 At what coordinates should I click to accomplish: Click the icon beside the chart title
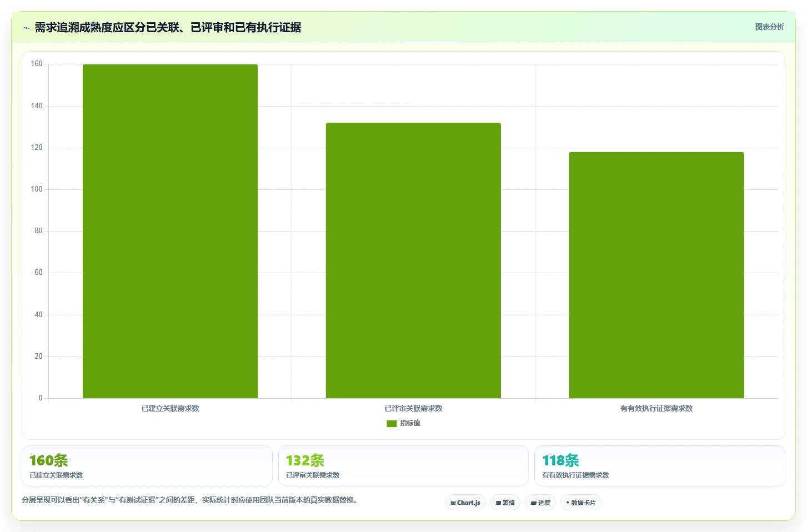(x=26, y=28)
